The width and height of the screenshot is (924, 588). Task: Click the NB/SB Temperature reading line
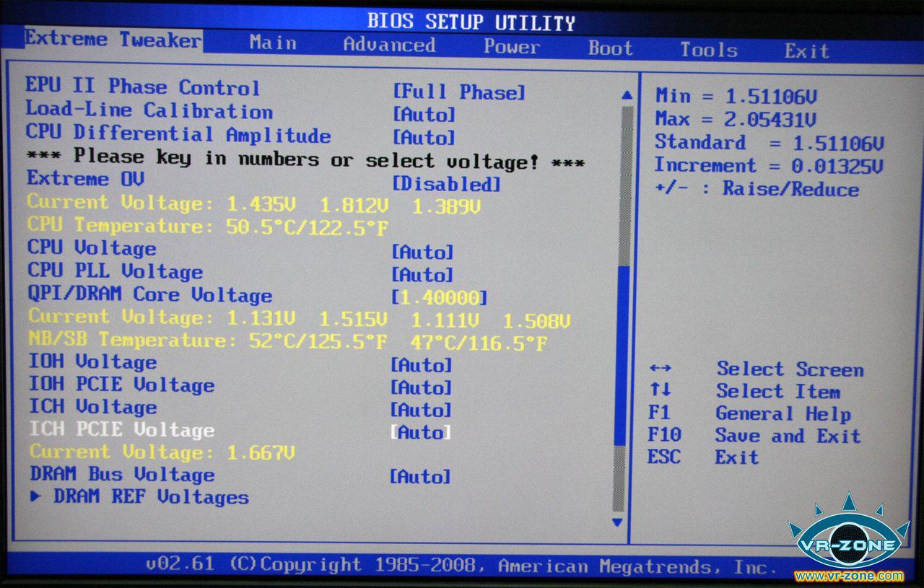pyautogui.click(x=288, y=341)
